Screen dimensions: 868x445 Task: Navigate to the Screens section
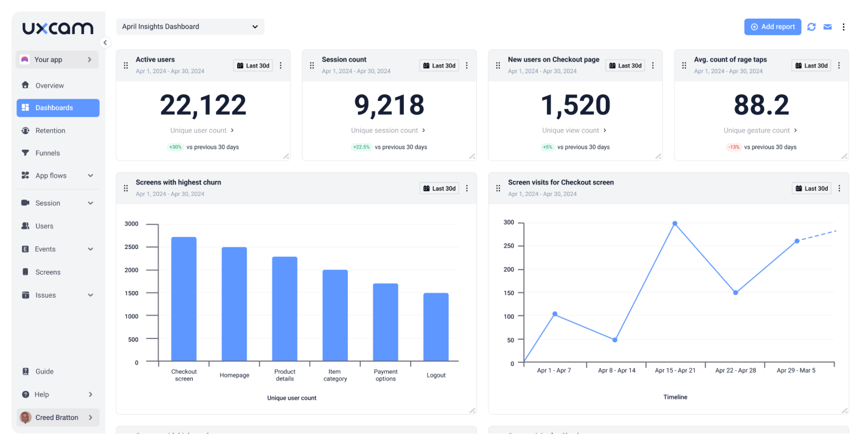[49, 272]
